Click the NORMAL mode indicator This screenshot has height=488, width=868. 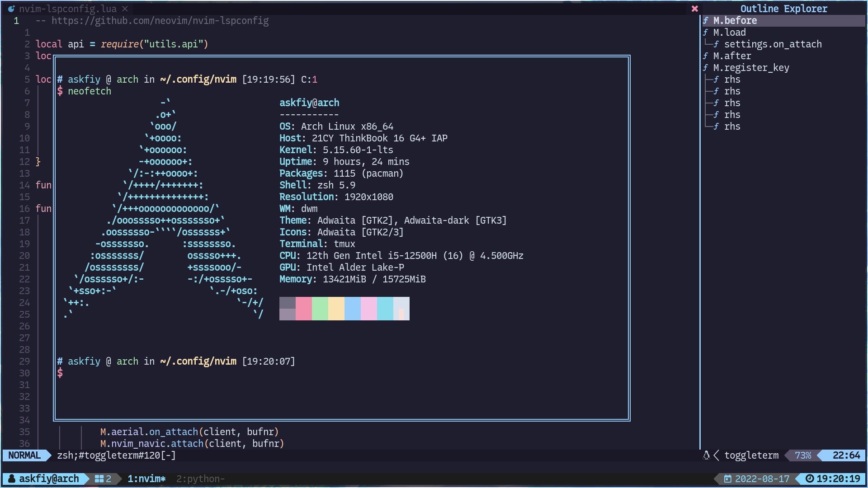pos(24,455)
